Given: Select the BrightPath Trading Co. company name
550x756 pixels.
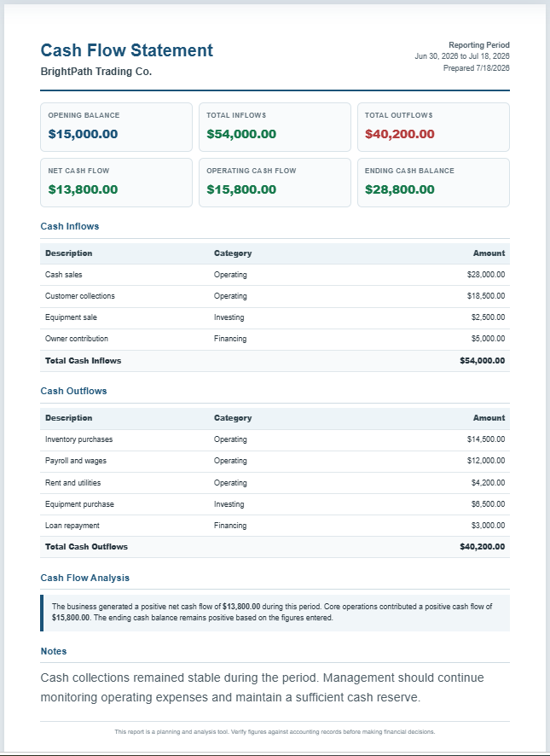Looking at the screenshot, I should tap(96, 72).
